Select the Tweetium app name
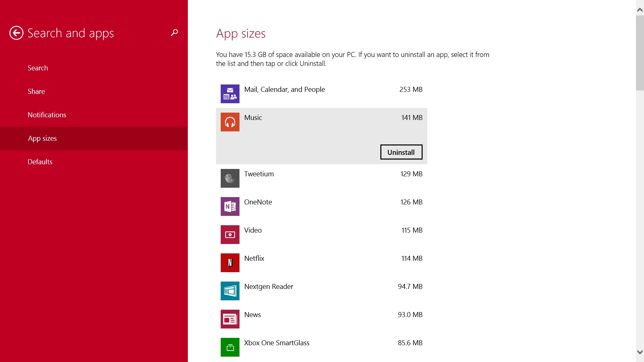 coord(259,174)
